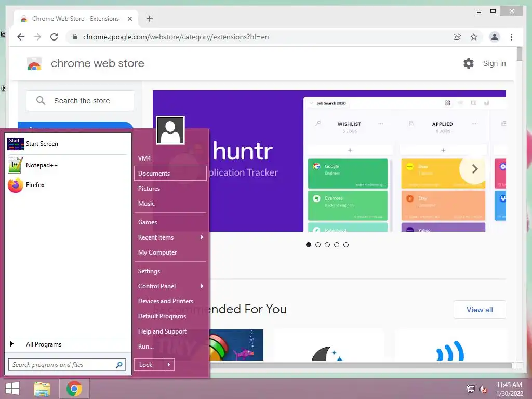Click the taskbar clock showing 11:45 AM

509,389
